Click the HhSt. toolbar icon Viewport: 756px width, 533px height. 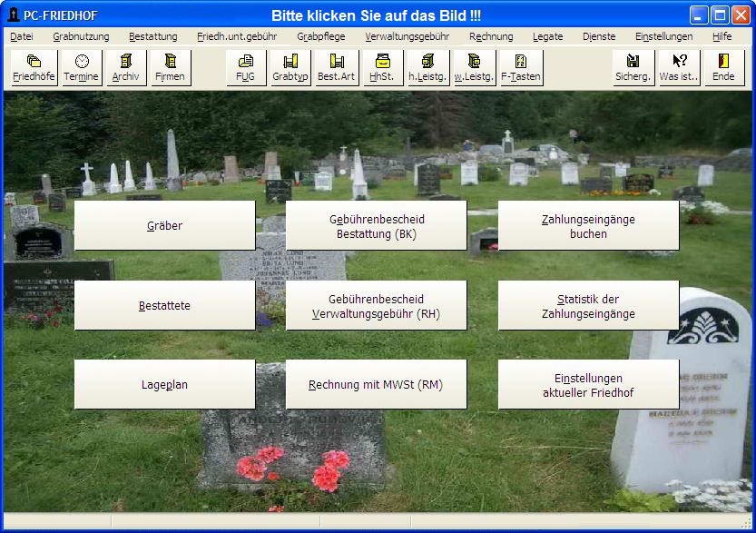(382, 68)
